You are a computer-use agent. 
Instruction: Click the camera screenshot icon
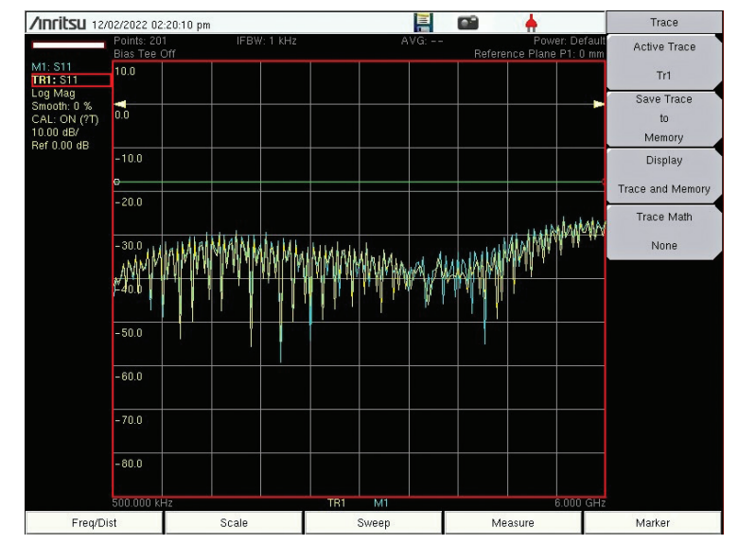pos(468,23)
